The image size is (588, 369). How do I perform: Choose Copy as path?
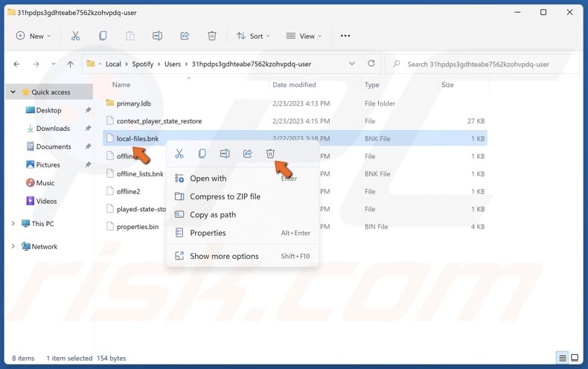(243, 215)
